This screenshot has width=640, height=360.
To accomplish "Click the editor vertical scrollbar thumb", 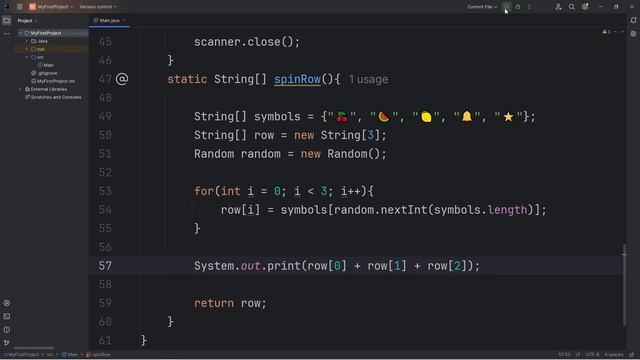I will [x=624, y=284].
